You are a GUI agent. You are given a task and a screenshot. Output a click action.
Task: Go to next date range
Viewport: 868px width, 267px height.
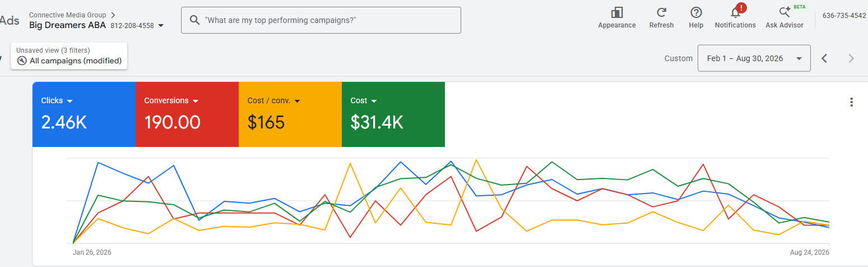851,58
